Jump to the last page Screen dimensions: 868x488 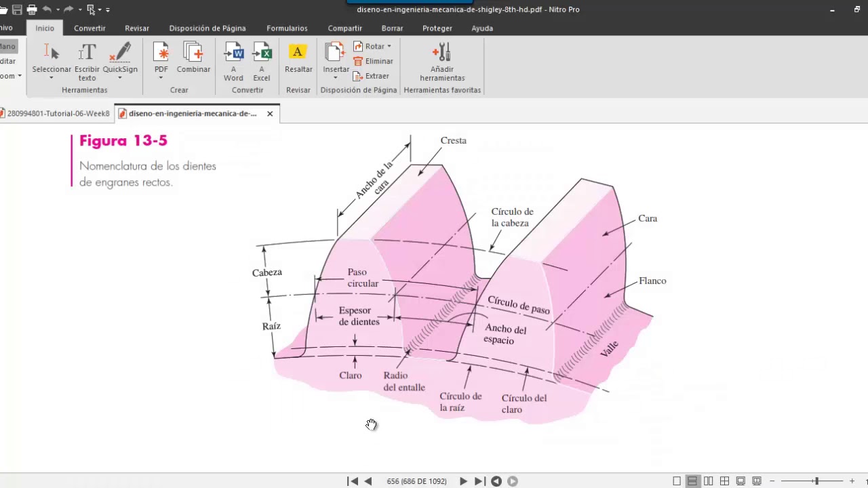pos(479,481)
